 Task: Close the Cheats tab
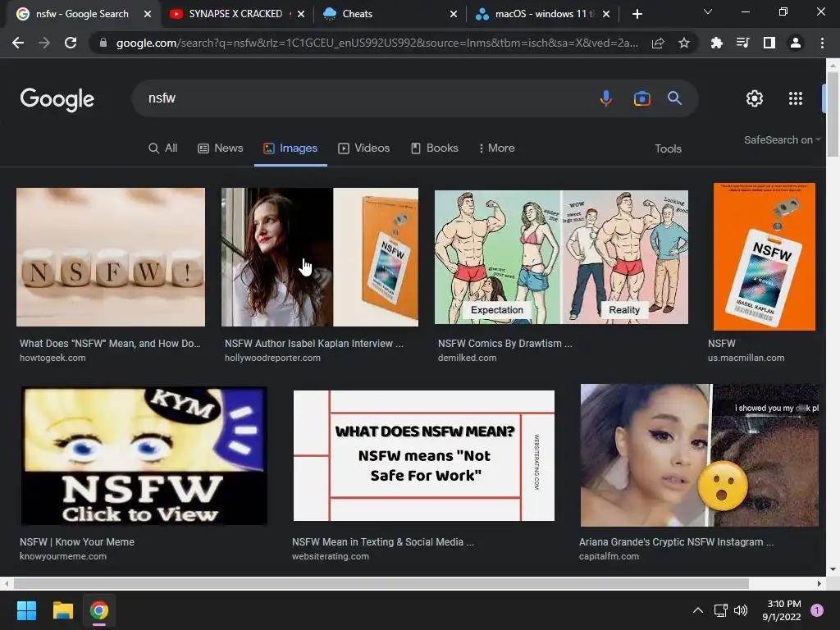pos(453,14)
